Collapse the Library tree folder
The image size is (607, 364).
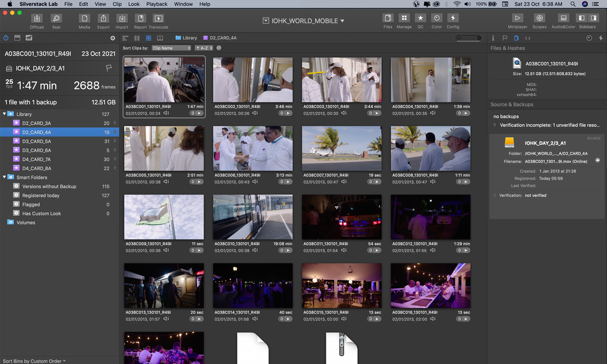pos(4,114)
